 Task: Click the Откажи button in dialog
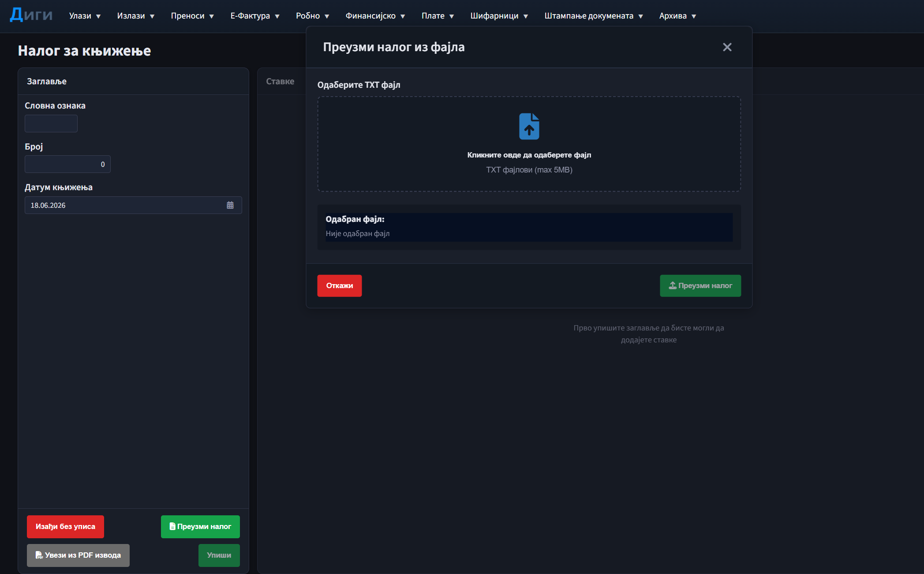point(340,286)
